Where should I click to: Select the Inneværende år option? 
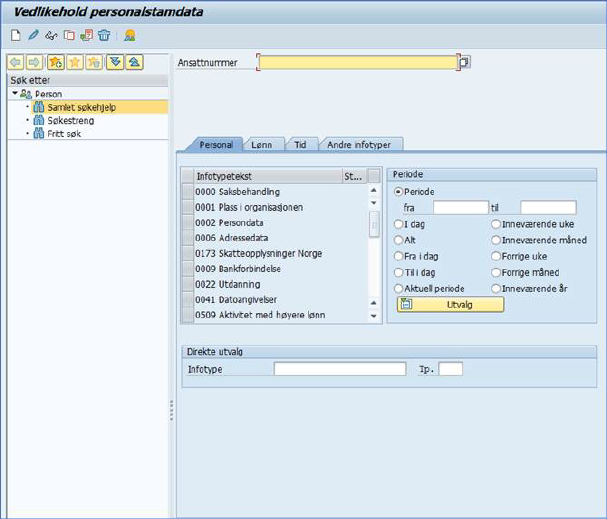pos(496,288)
